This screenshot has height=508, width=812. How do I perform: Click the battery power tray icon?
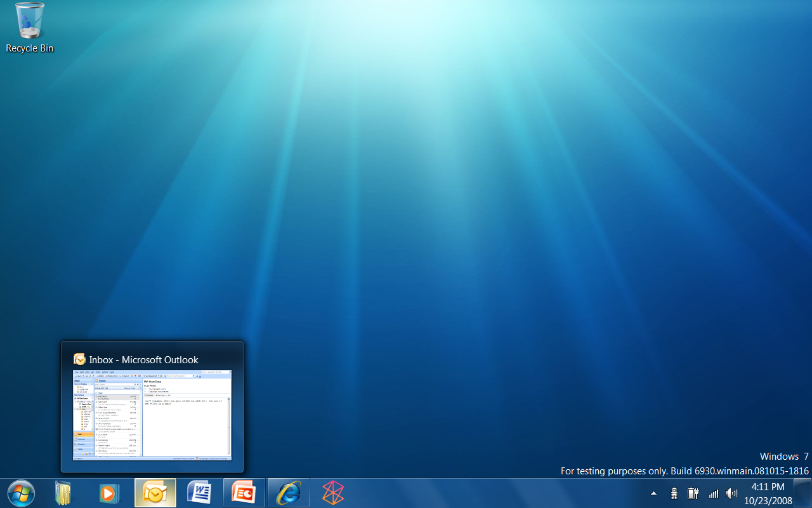pyautogui.click(x=693, y=493)
